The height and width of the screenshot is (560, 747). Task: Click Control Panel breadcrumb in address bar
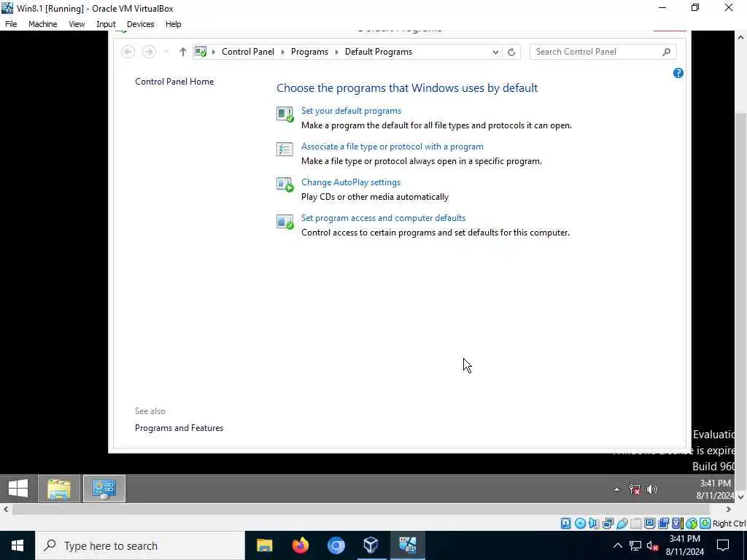click(248, 52)
